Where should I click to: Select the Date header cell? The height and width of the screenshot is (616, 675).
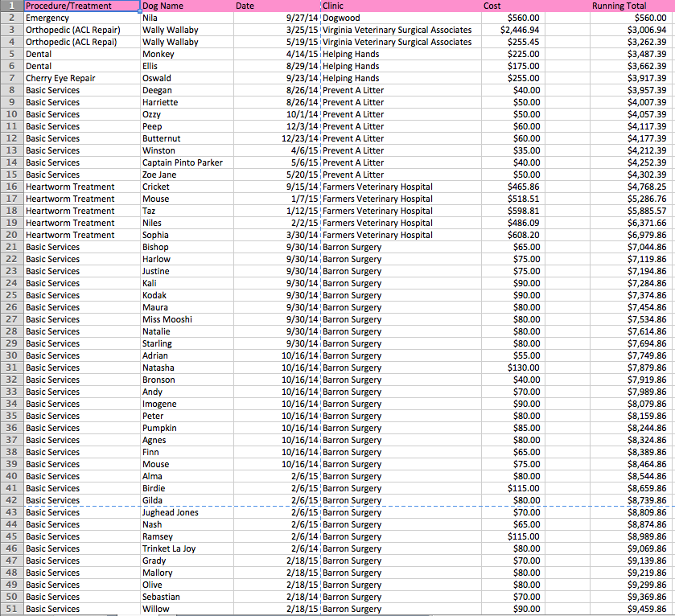pyautogui.click(x=277, y=6)
